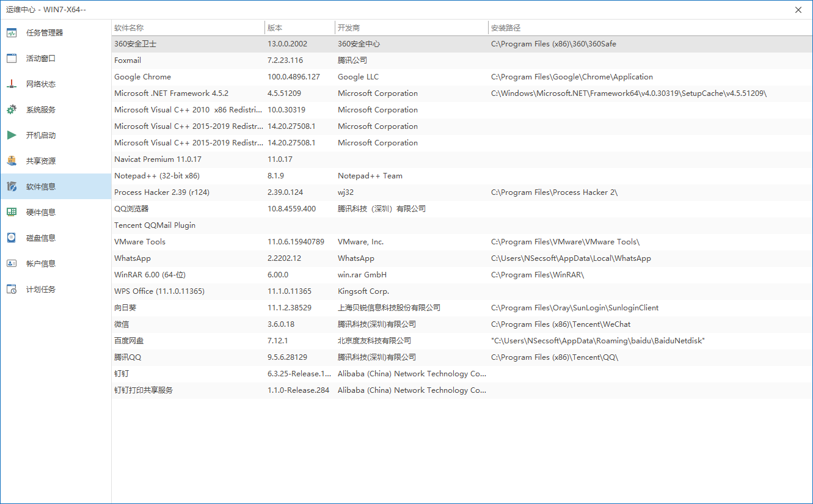This screenshot has height=504, width=813.
Task: Open the 磁盘信息 label
Action: (x=40, y=238)
